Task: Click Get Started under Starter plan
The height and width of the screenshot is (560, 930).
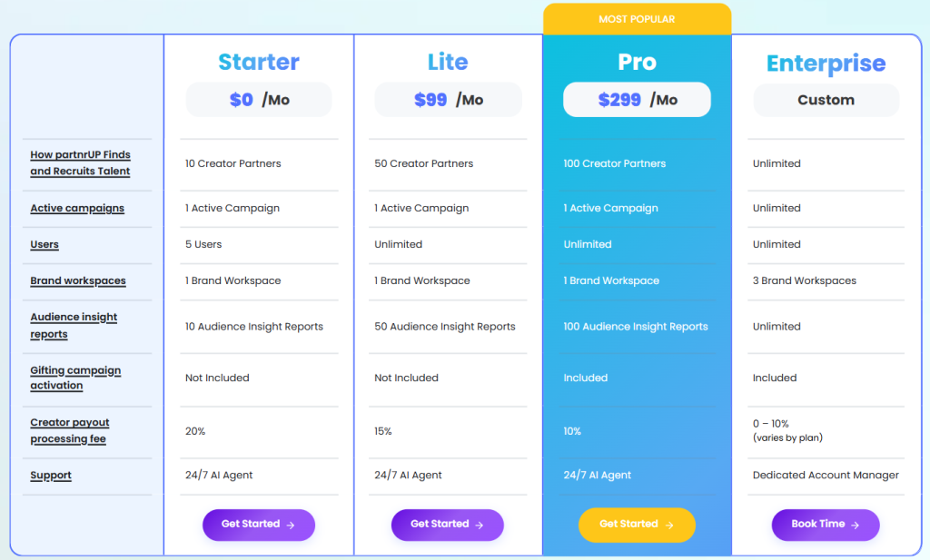Action: click(258, 525)
